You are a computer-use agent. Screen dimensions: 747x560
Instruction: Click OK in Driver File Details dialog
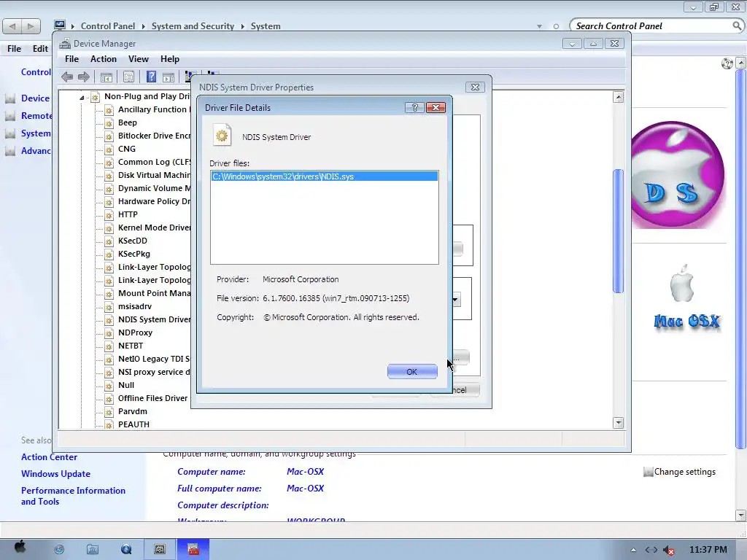point(412,371)
